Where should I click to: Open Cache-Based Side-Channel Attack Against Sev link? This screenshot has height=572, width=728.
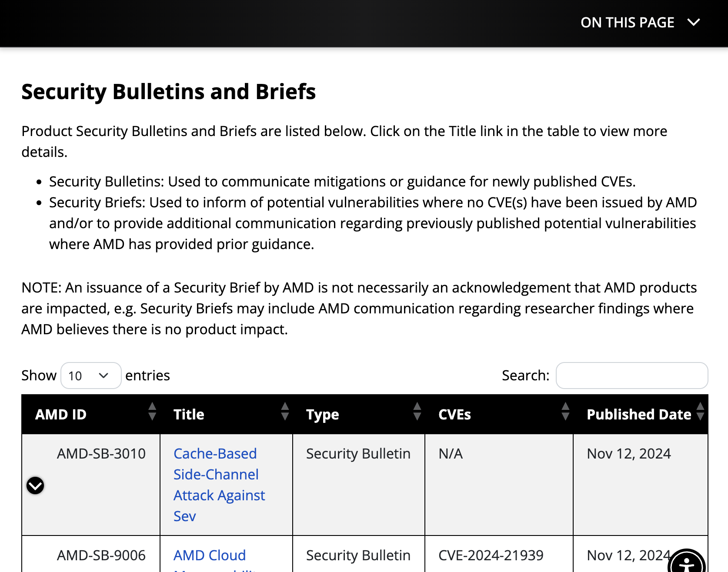pos(219,485)
